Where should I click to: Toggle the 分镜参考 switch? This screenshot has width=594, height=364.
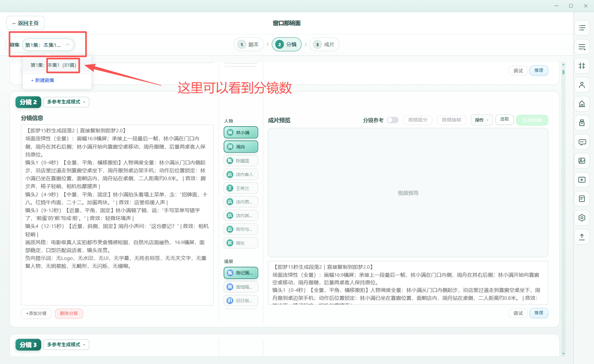click(x=393, y=120)
